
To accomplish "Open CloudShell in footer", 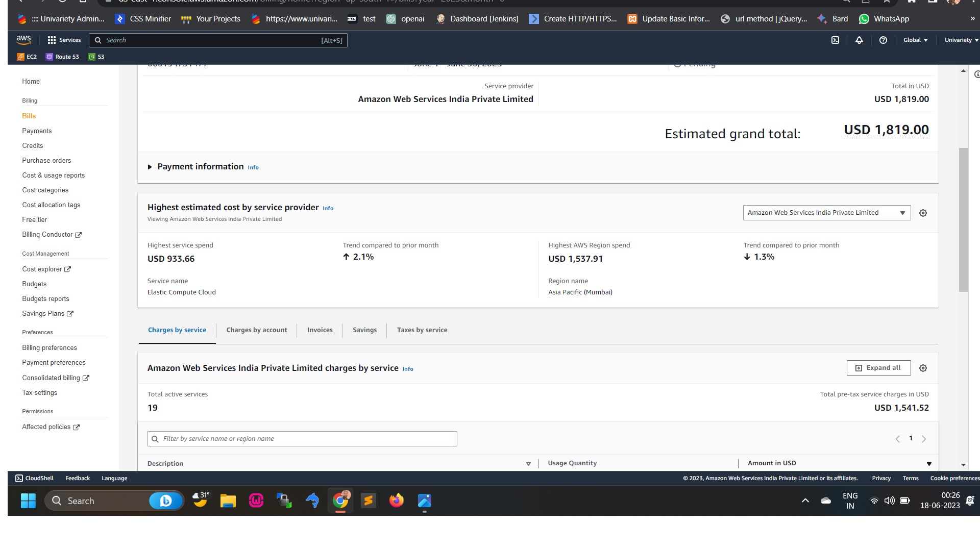I will [34, 479].
